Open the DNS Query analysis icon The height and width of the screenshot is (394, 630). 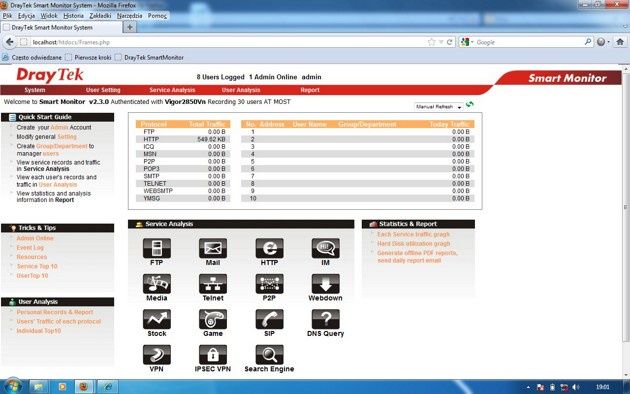pyautogui.click(x=325, y=319)
